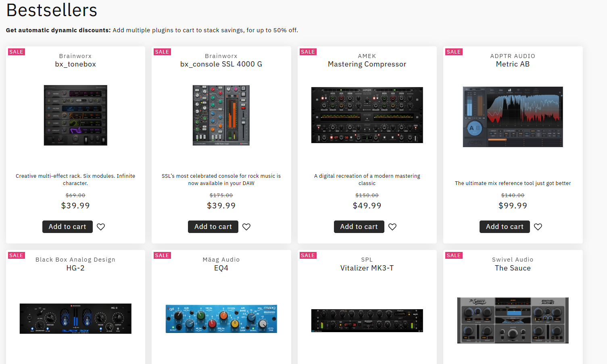
Task: Click the heart icon on bx_tonebox
Action: tap(101, 227)
